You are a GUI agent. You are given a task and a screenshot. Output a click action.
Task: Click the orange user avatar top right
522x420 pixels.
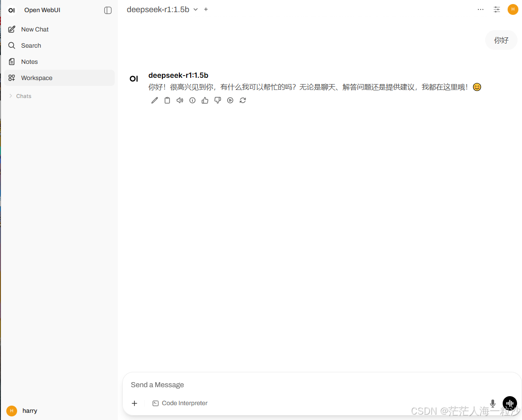pyautogui.click(x=513, y=9)
